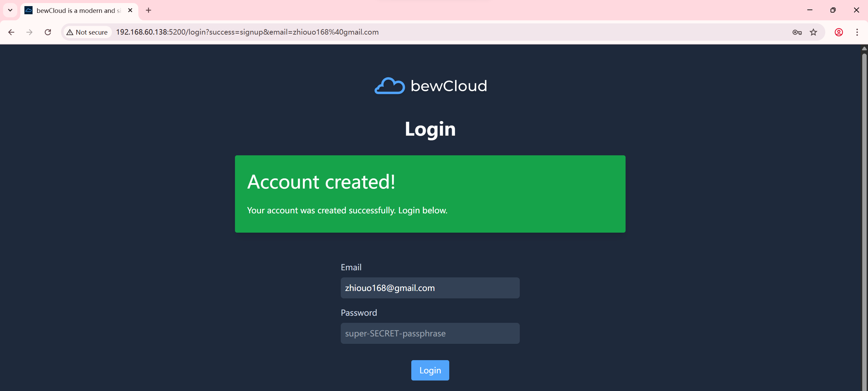868x391 pixels.
Task: Open a new tab with the plus button
Action: tap(149, 11)
